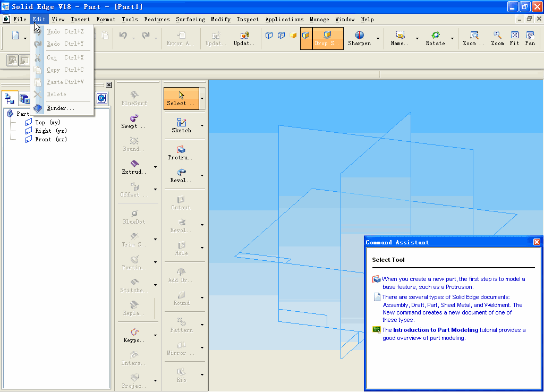
Task: Open the Features menu
Action: tap(157, 20)
